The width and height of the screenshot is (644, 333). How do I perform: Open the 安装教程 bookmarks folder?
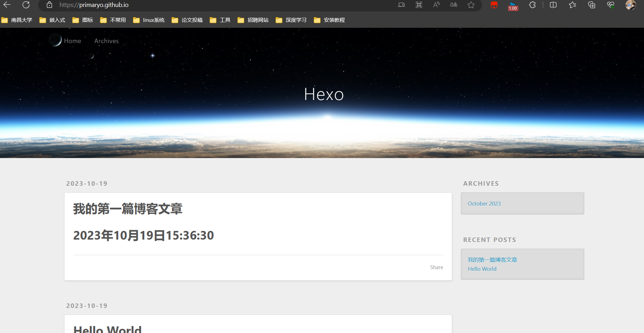[329, 20]
